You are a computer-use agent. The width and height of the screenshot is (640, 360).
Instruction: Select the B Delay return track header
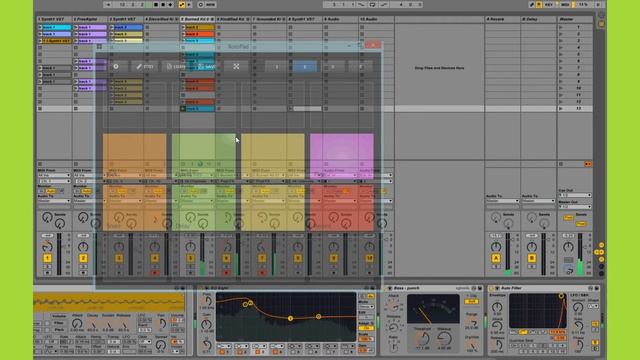[x=538, y=19]
